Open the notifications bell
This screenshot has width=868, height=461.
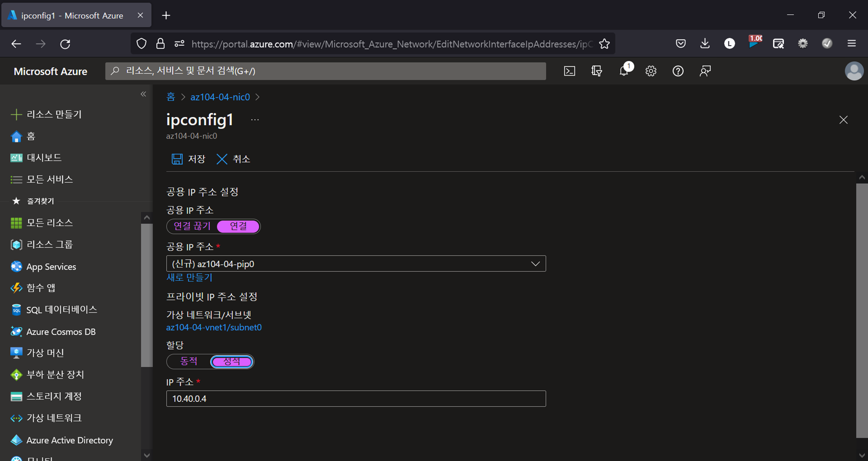[x=624, y=71]
